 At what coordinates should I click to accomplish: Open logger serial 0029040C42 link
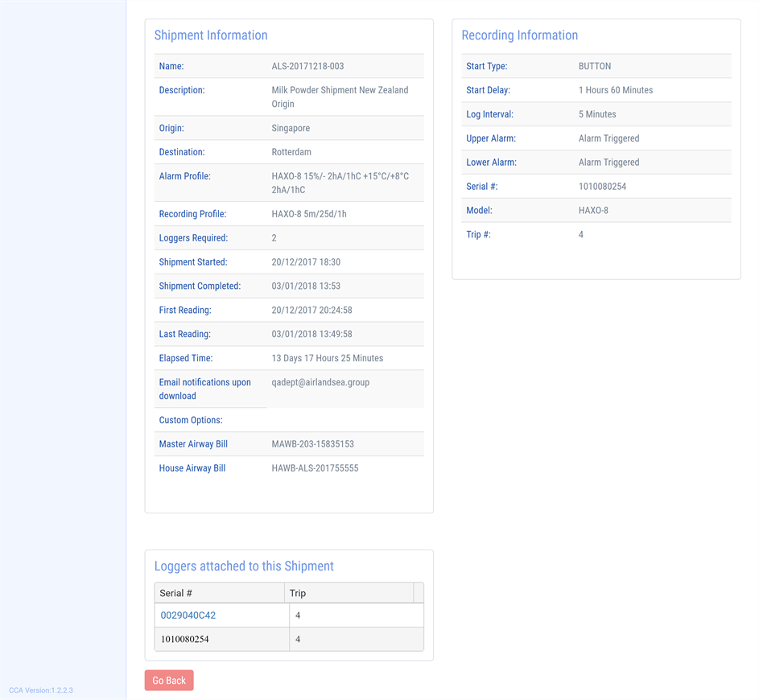(x=188, y=616)
